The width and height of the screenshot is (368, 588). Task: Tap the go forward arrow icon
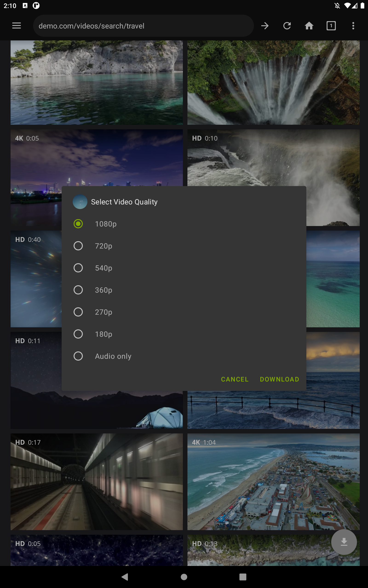click(265, 26)
